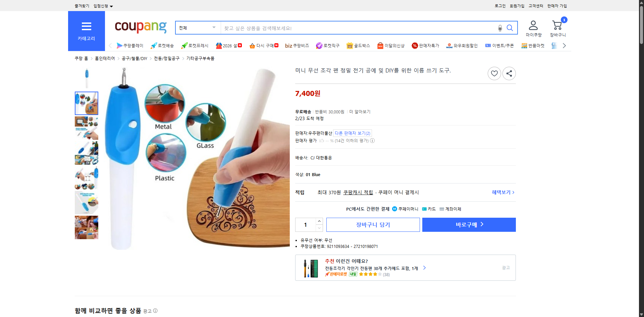Image resolution: width=644 pixels, height=317 pixels.
Task: Click the seller rating info icon
Action: coord(372,141)
